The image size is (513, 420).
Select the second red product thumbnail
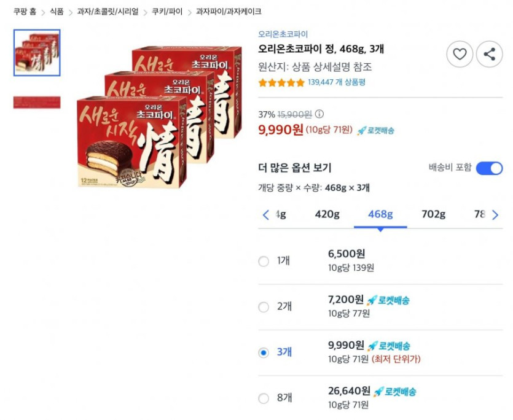pyautogui.click(x=37, y=103)
